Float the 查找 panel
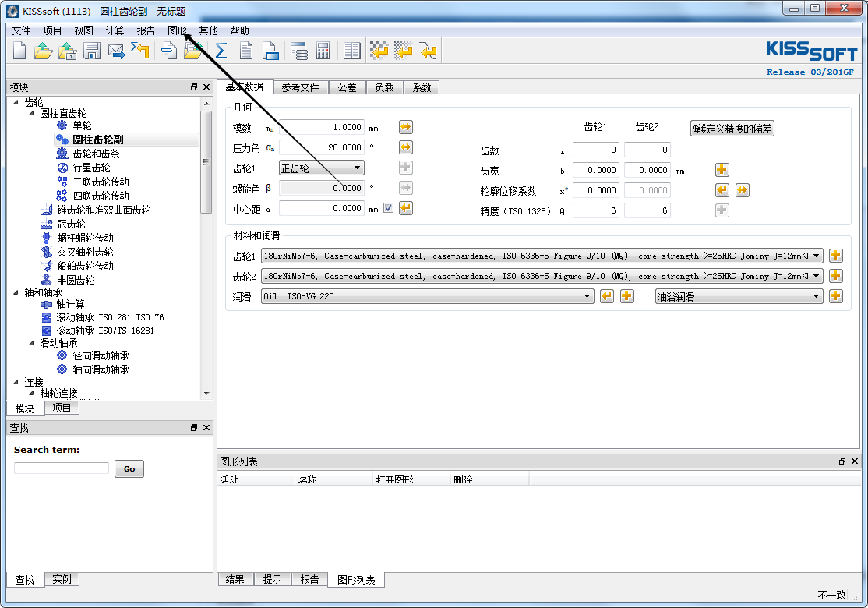The width and height of the screenshot is (868, 608). pos(194,427)
